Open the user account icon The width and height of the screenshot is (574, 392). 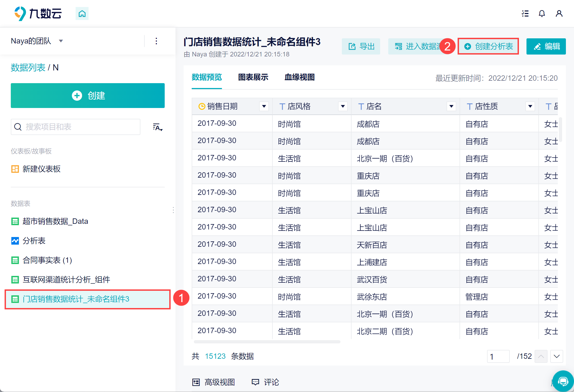click(559, 13)
